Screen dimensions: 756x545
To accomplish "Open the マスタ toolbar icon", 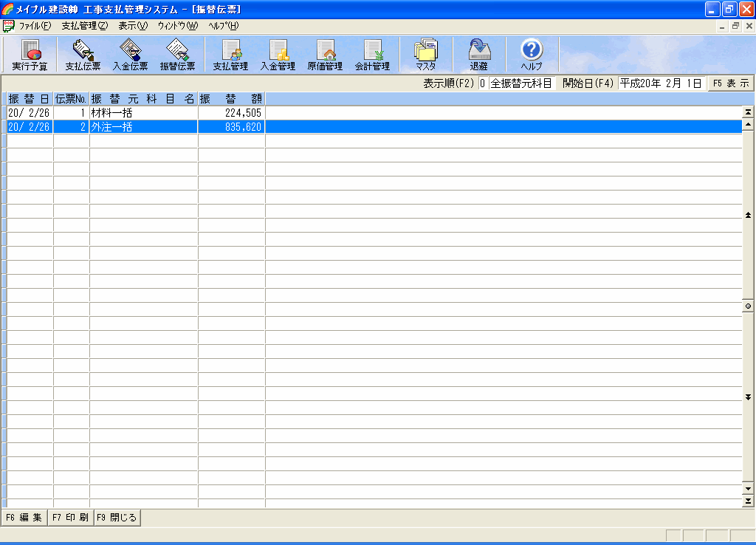I will coord(425,55).
